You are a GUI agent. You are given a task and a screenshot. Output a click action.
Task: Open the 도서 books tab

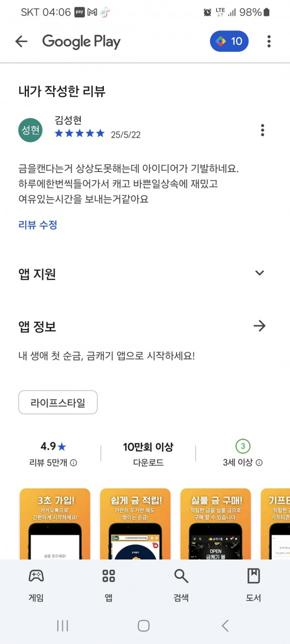coord(253,585)
